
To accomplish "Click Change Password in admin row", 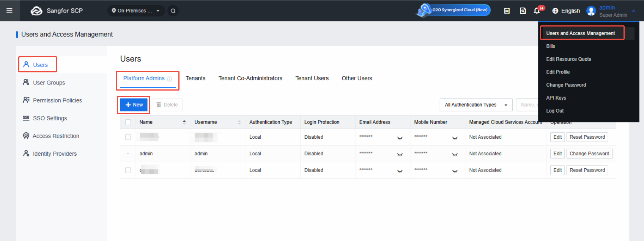I will 589,153.
